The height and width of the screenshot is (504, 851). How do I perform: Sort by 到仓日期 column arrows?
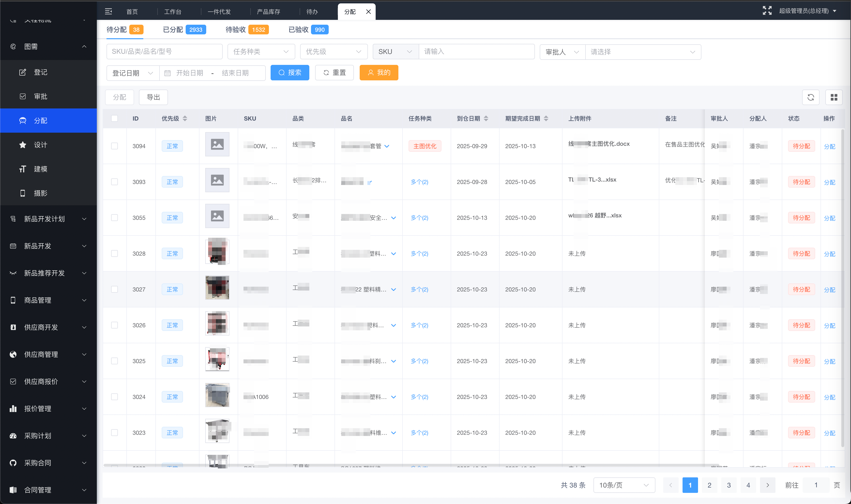pyautogui.click(x=486, y=119)
